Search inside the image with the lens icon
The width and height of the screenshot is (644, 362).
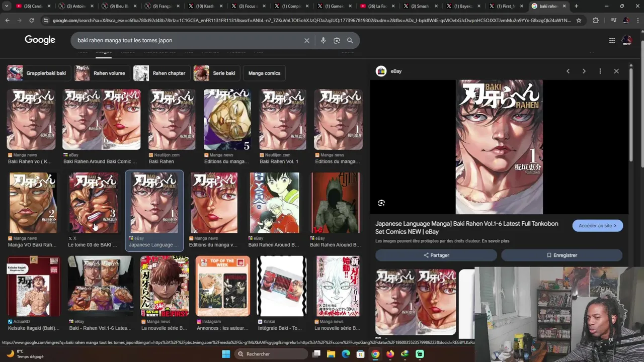coord(381,203)
